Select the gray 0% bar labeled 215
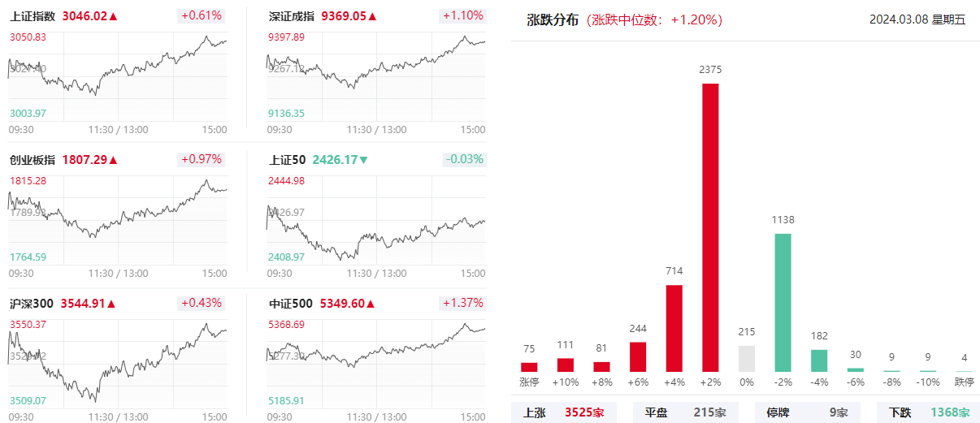Image resolution: width=980 pixels, height=423 pixels. [747, 359]
